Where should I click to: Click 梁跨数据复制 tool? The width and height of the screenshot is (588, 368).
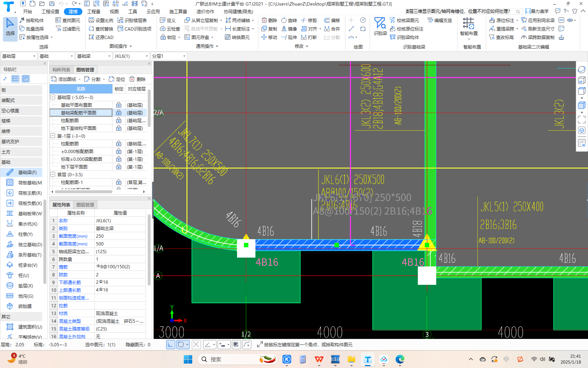pos(538,37)
